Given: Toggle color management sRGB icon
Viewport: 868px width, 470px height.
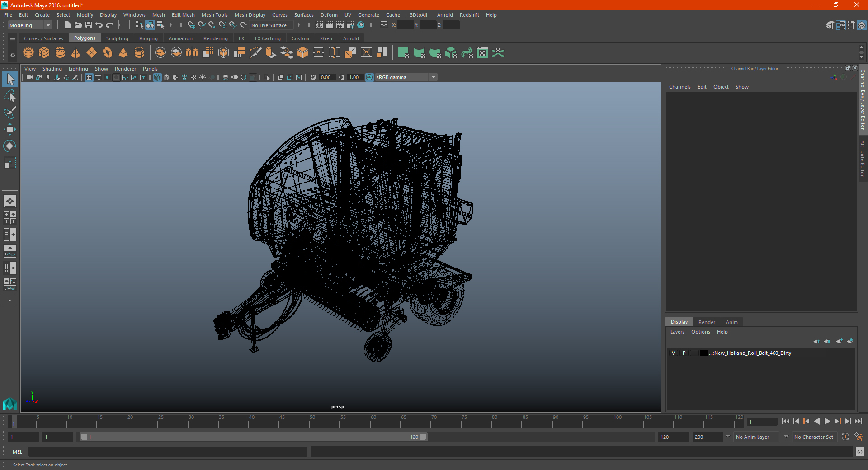Looking at the screenshot, I should [x=369, y=77].
